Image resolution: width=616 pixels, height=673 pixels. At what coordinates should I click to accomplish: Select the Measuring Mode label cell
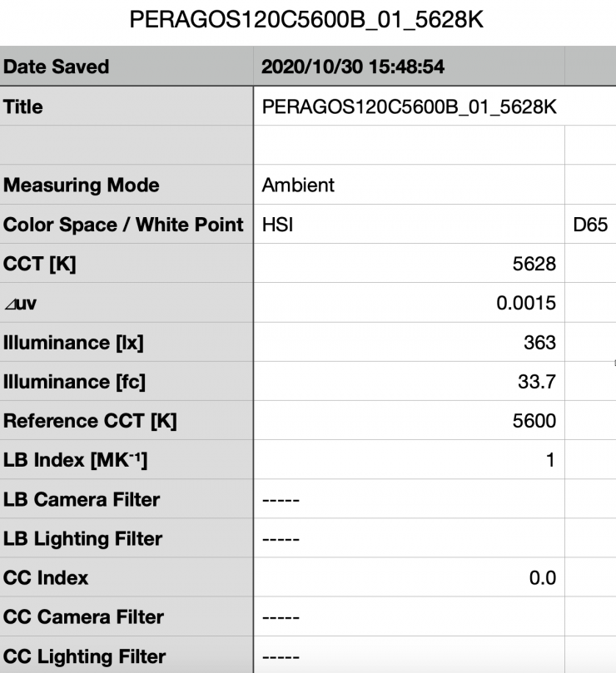[x=125, y=185]
